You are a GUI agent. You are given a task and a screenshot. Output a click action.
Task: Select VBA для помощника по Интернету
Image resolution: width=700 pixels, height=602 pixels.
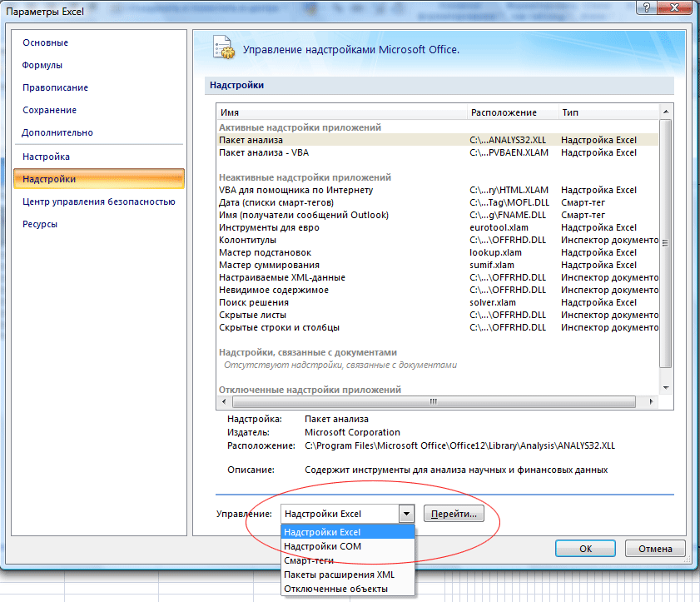pos(438,190)
